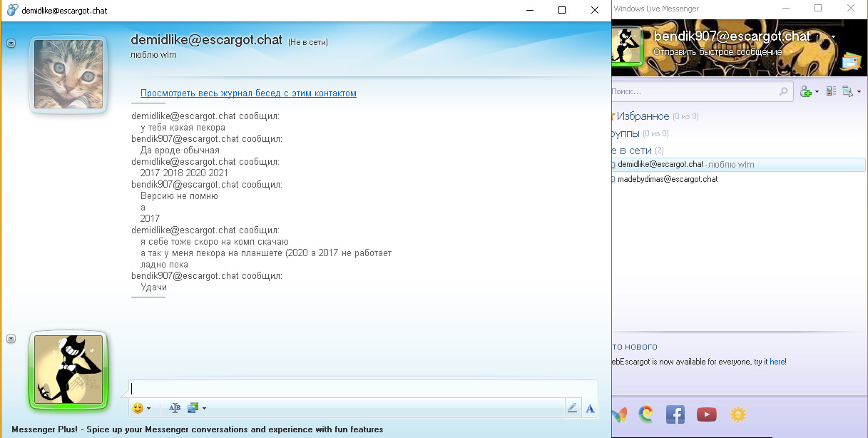Select contact madebydimas@escargot.chat
The image size is (868, 438).
(668, 179)
